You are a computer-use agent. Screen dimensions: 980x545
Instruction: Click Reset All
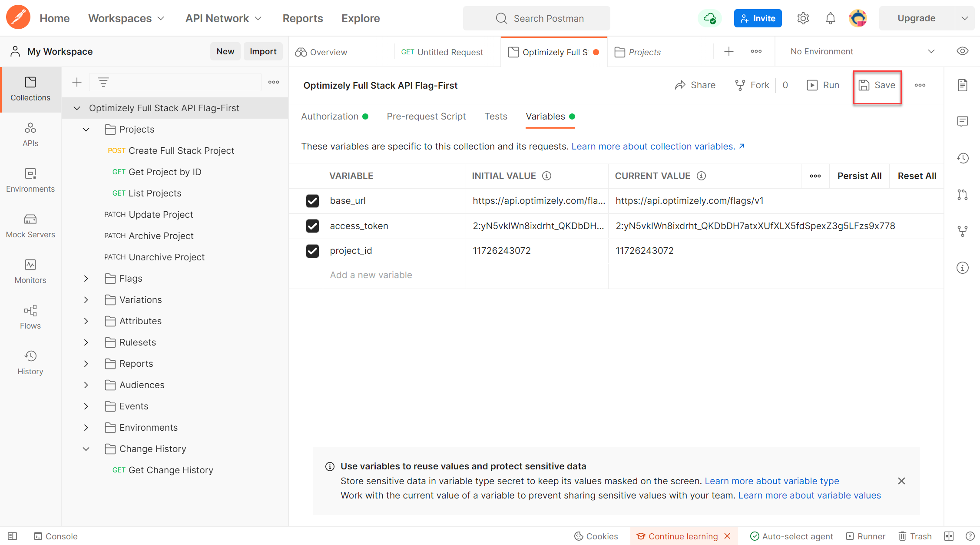(x=917, y=176)
